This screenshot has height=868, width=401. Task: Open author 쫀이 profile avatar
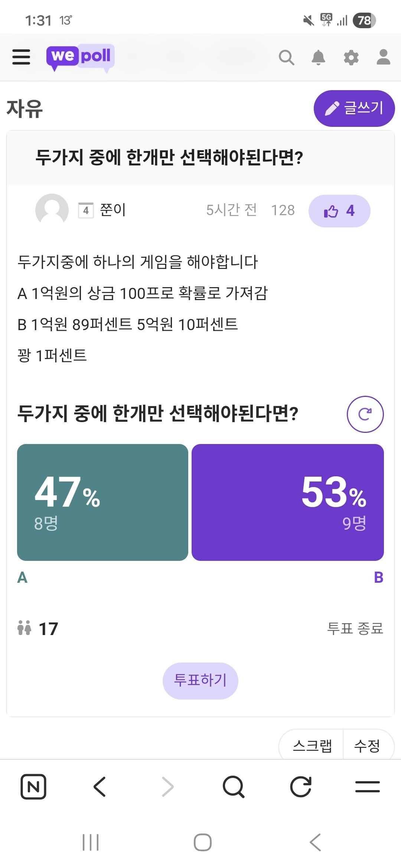tap(52, 210)
